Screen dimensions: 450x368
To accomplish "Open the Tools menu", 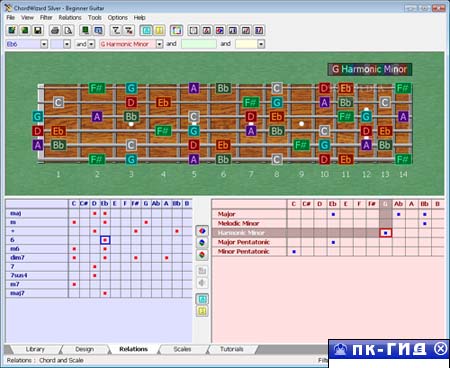I will click(x=95, y=17).
